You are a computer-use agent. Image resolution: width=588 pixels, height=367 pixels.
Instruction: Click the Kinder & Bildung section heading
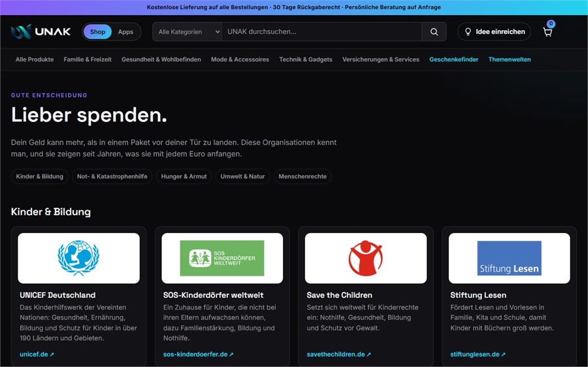click(50, 212)
